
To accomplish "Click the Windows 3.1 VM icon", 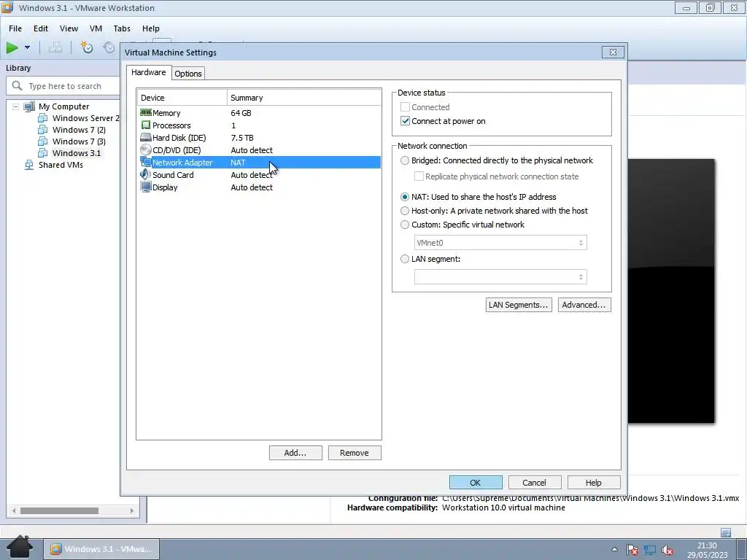I will pos(43,153).
